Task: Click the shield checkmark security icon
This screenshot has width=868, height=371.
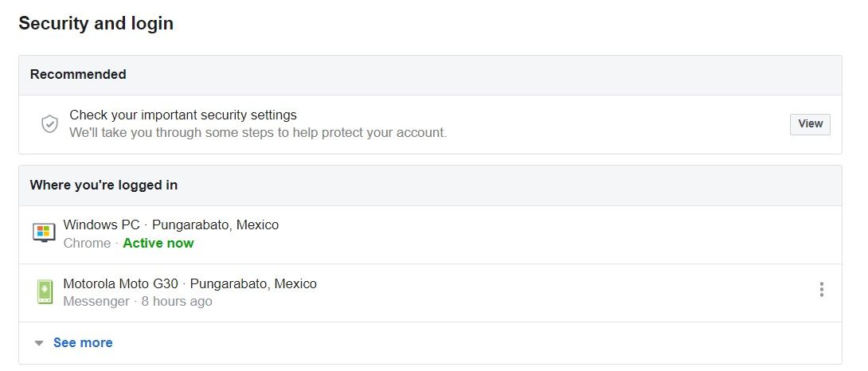Action: tap(49, 124)
